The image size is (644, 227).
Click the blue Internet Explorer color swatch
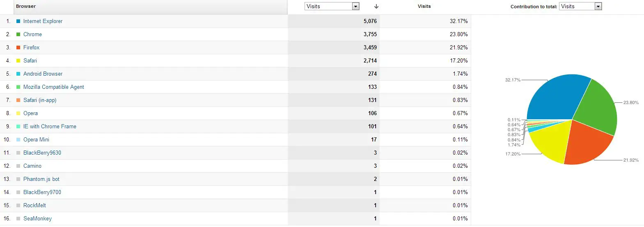[18, 21]
